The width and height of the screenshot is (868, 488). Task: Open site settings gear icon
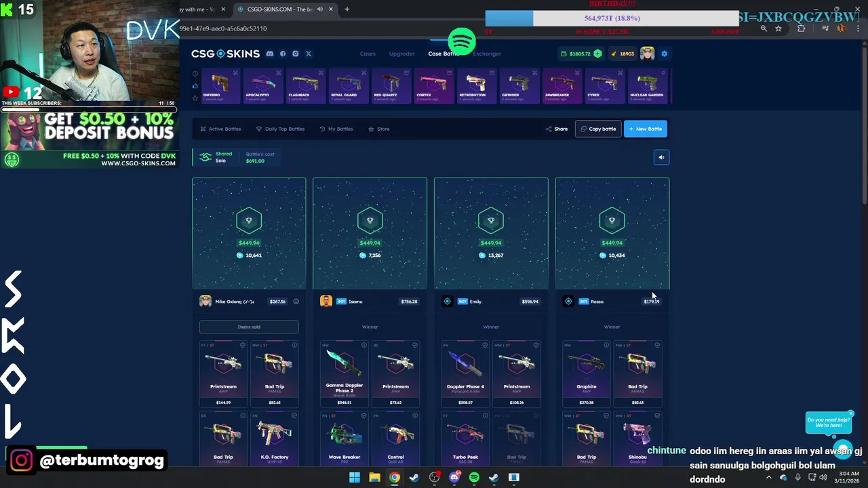click(664, 54)
